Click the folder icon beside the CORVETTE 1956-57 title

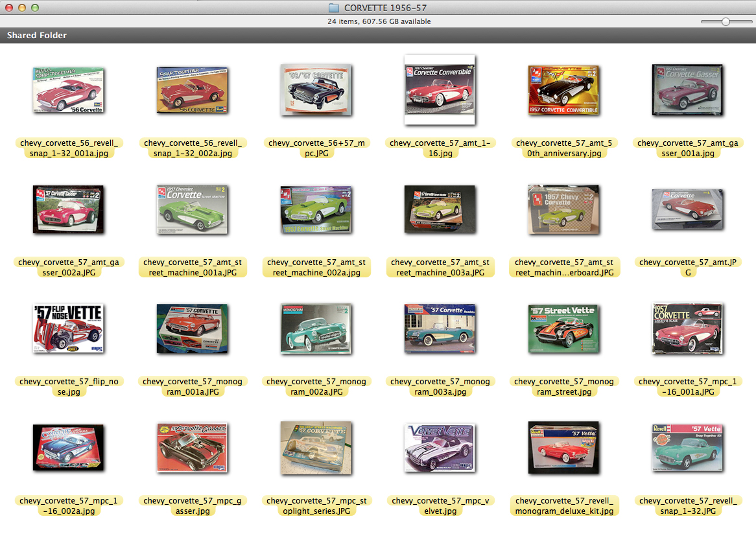(334, 8)
